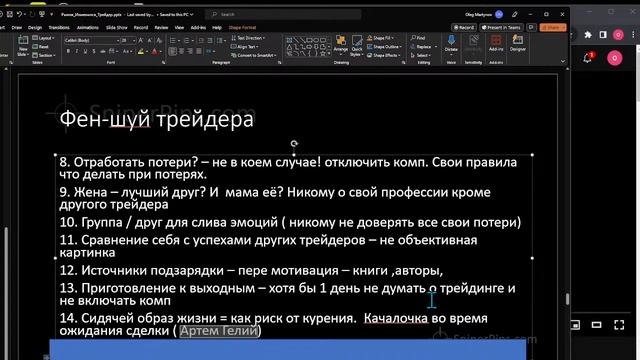Open the Shape Outline dropdown
Image resolution: width=640 pixels, height=360 pixels.
[384, 47]
